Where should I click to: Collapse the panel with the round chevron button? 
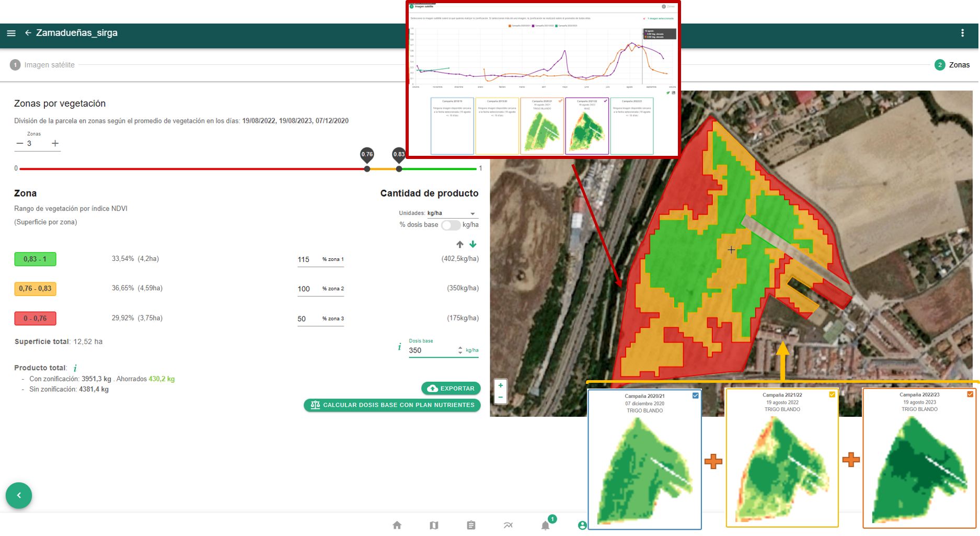click(x=19, y=495)
